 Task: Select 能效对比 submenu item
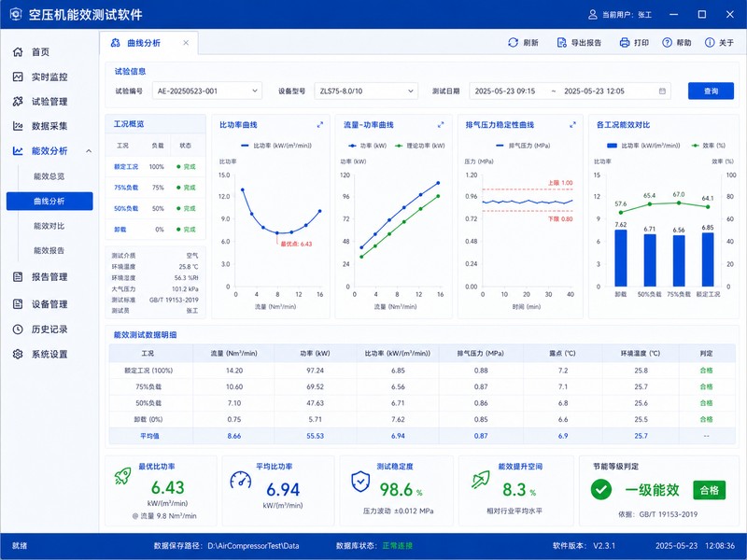[49, 226]
